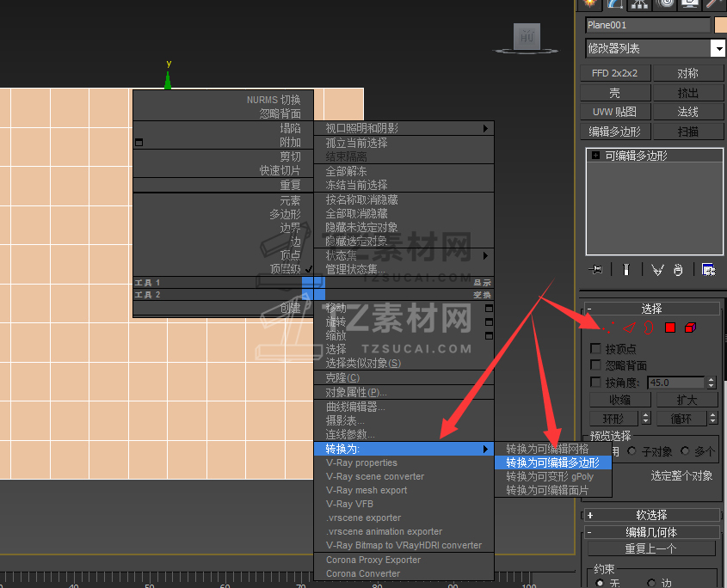The image size is (727, 588).
Task: Open the Motion panel tab
Action: [x=665, y=4]
